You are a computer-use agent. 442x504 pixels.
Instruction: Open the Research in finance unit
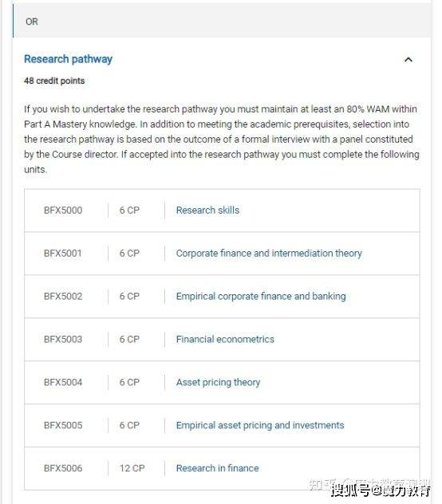(218, 468)
